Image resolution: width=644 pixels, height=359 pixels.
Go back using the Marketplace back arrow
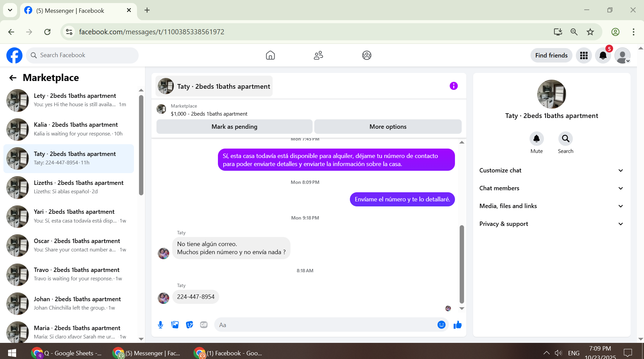pos(13,78)
